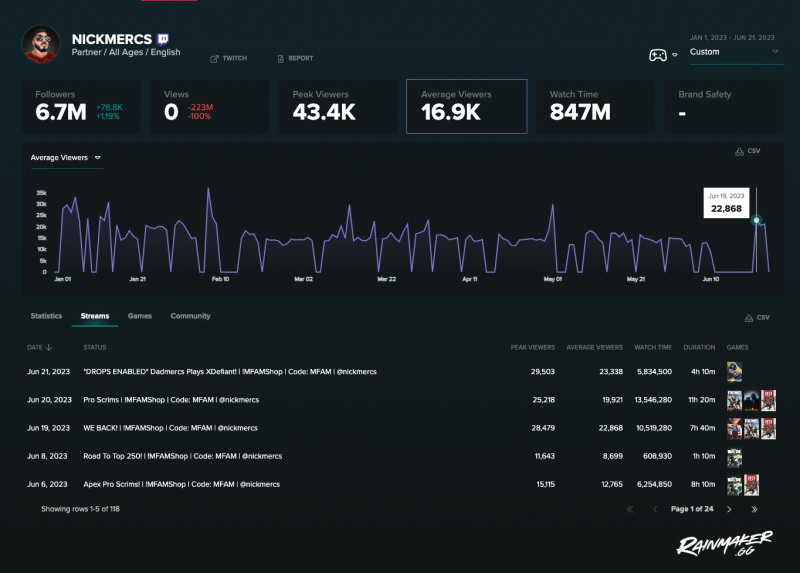Jump to the last page of streams
This screenshot has height=573, width=800.
pos(754,509)
